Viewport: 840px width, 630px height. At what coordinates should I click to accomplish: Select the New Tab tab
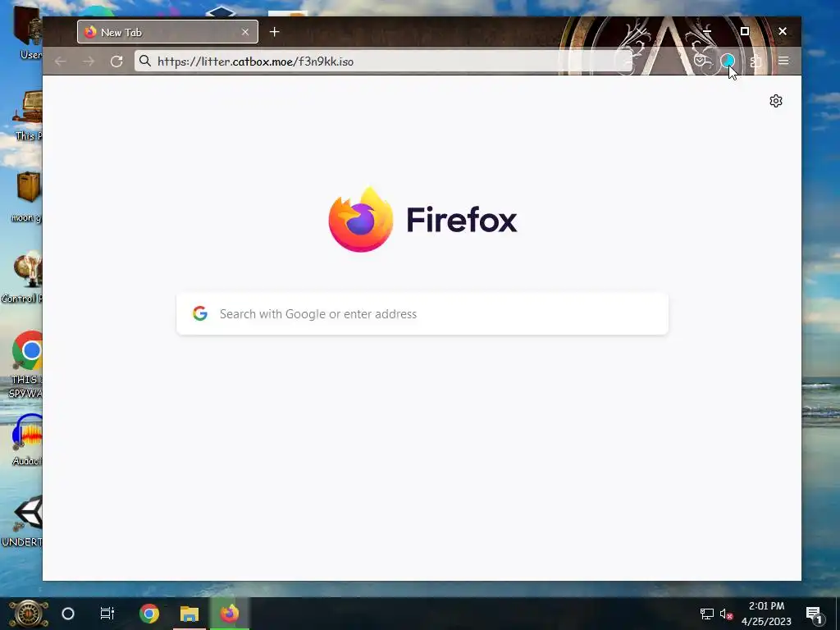167,32
